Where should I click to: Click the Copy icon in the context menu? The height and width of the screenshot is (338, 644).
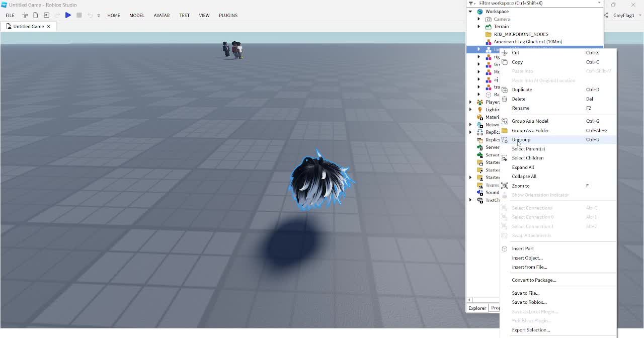click(x=505, y=62)
